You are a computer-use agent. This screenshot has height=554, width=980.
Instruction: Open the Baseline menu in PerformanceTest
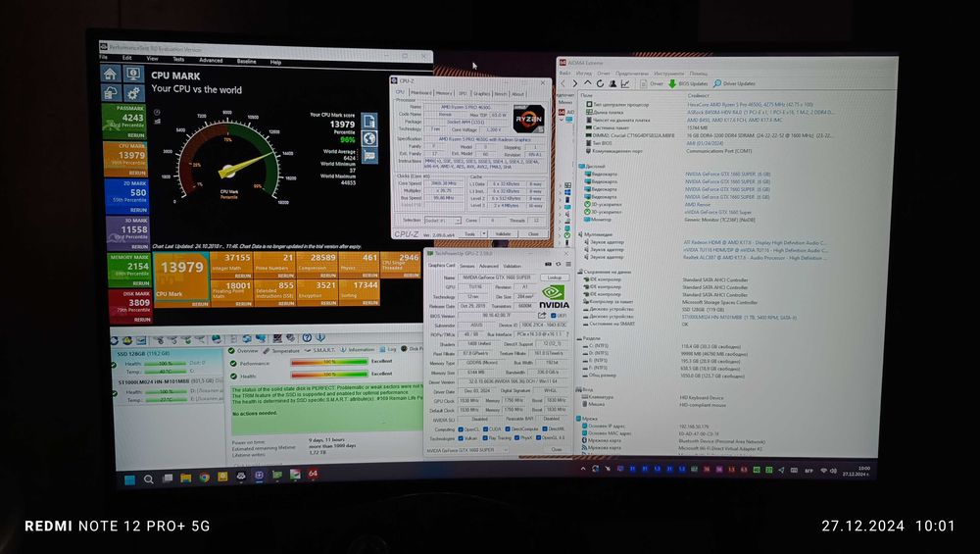[x=246, y=61]
